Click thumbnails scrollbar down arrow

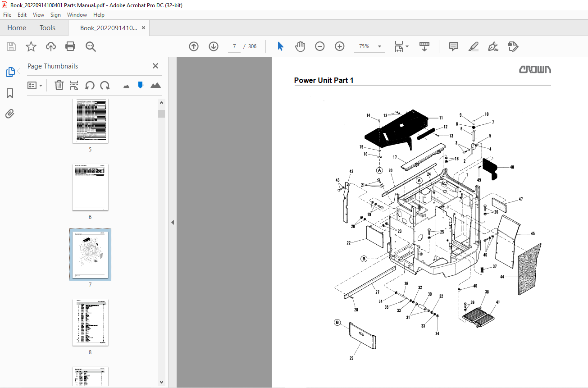coord(162,382)
